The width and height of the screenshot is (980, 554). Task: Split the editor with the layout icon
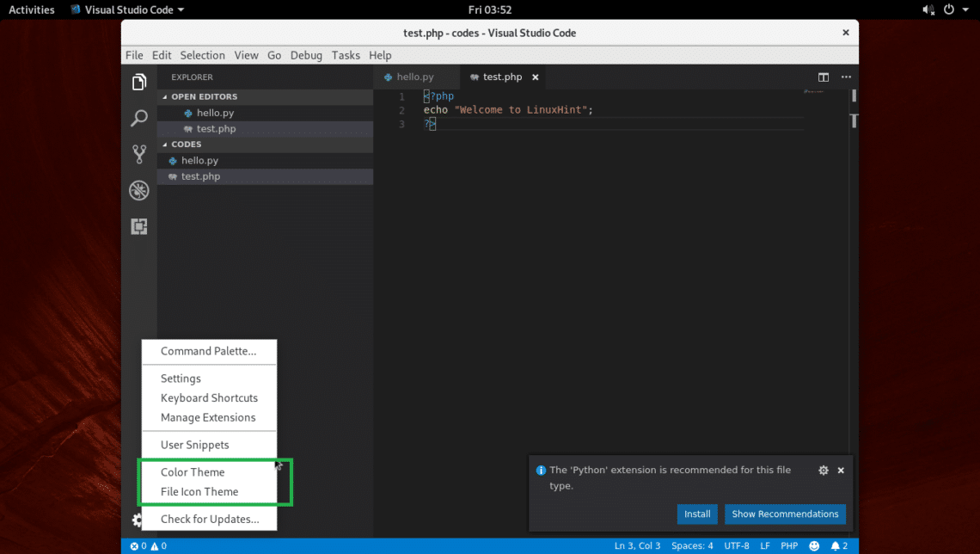pyautogui.click(x=823, y=77)
